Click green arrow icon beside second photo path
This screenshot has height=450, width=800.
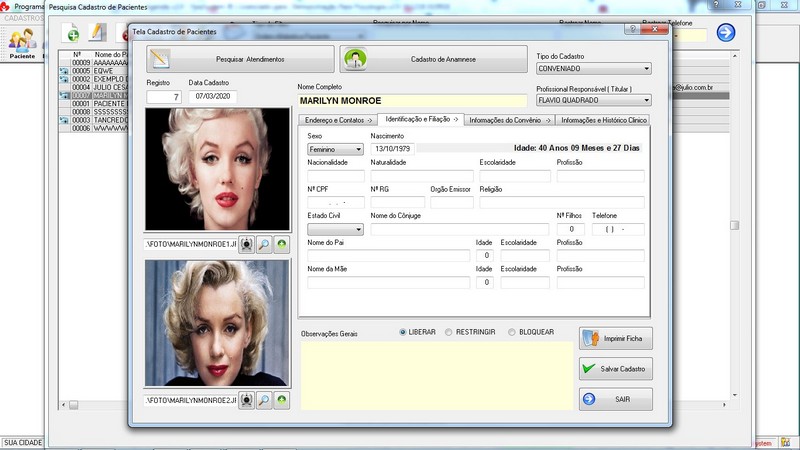click(282, 400)
